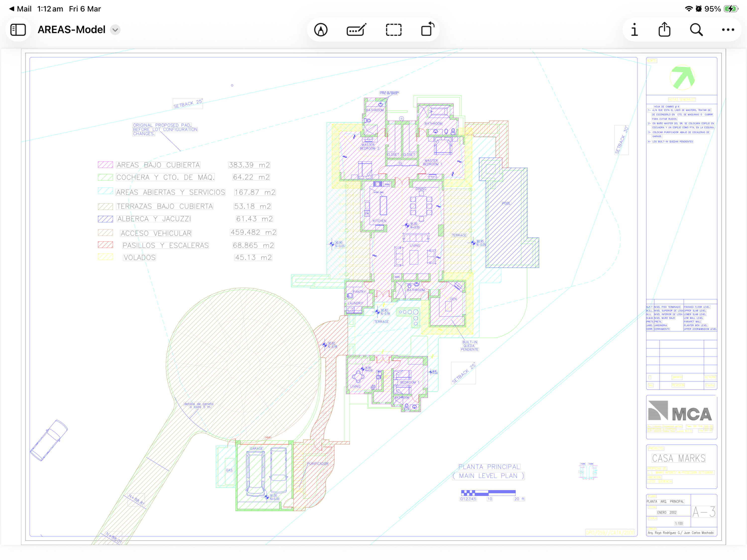Tap the AREAS-Model document title

pyautogui.click(x=72, y=30)
